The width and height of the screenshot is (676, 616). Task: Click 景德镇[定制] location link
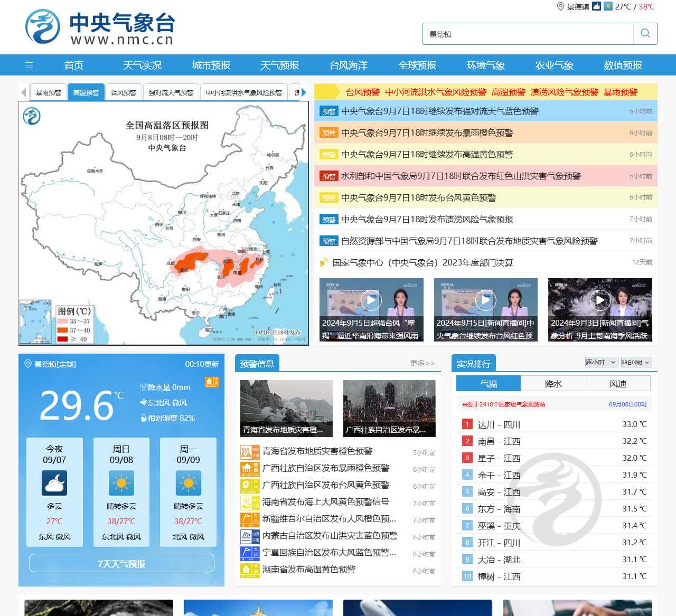coord(55,364)
